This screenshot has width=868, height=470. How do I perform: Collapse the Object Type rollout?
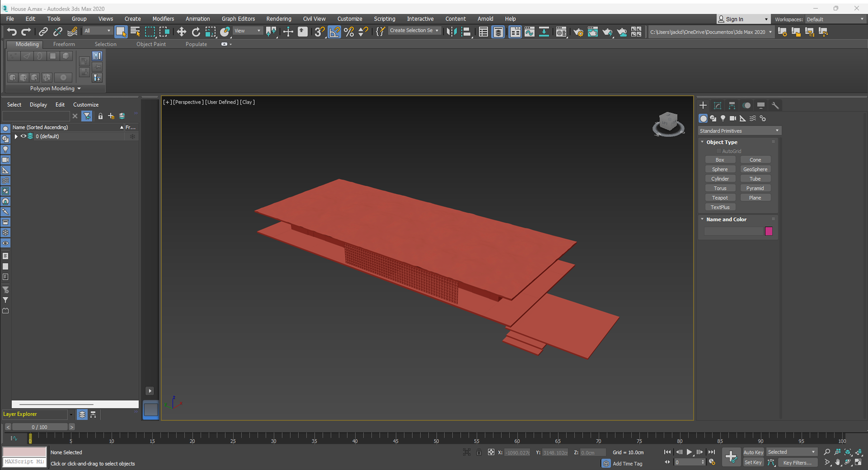click(x=722, y=142)
